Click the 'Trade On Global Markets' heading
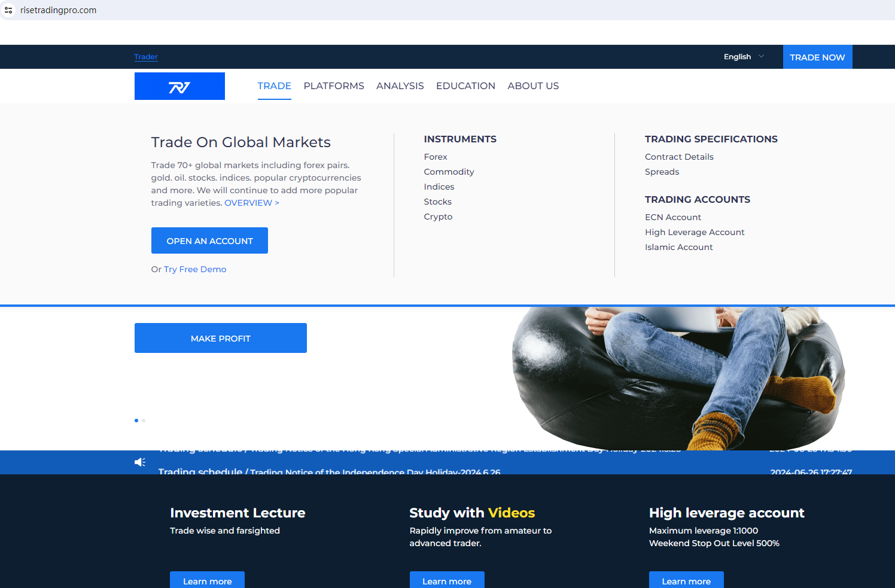This screenshot has height=588, width=895. [241, 142]
